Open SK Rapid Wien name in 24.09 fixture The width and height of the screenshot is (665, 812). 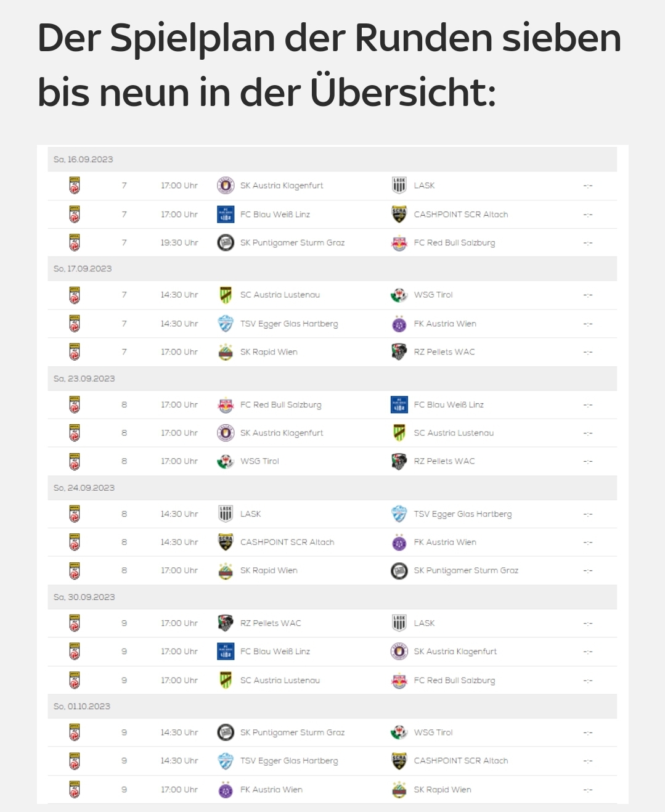(x=269, y=570)
